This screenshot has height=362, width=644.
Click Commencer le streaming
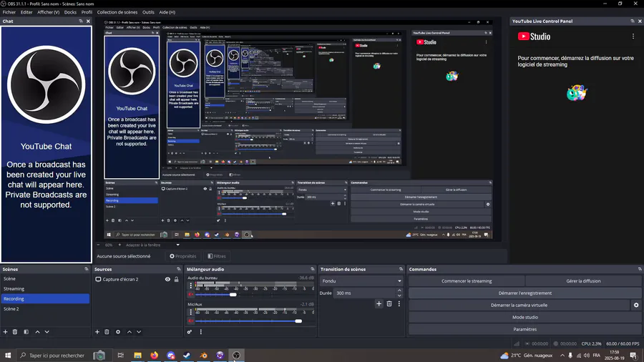point(467,281)
